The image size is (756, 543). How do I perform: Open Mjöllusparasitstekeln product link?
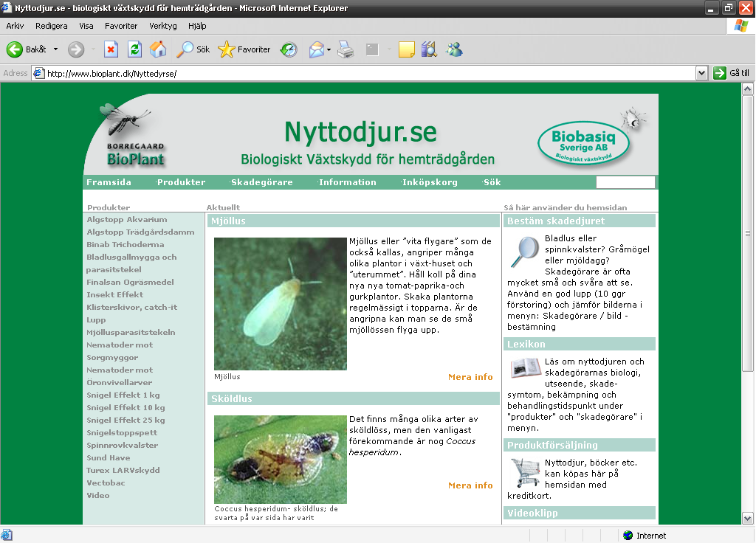click(x=131, y=332)
